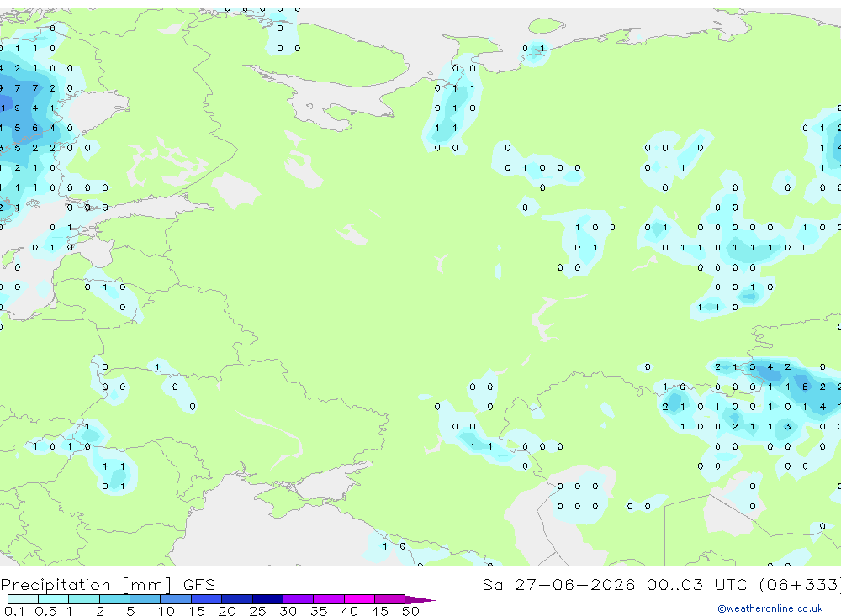The width and height of the screenshot is (841, 616).
Task: Click the 'Precipitation' title word
Action: pos(56,585)
